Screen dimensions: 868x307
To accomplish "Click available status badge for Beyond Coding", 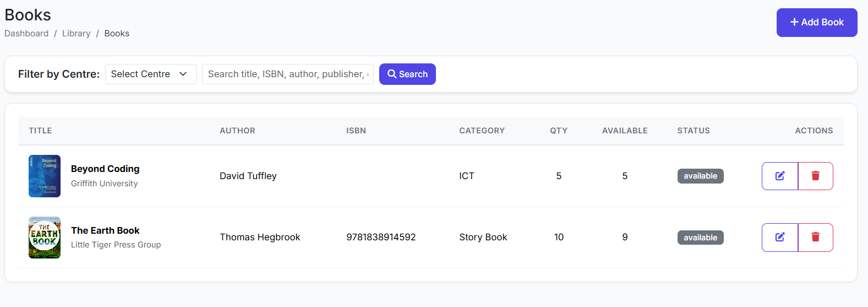I will tap(700, 176).
